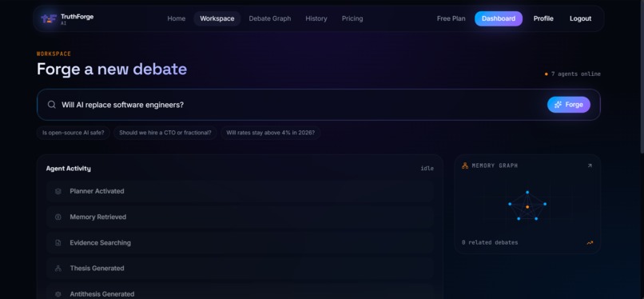
Task: Click the "7 agents online" text
Action: 576,74
